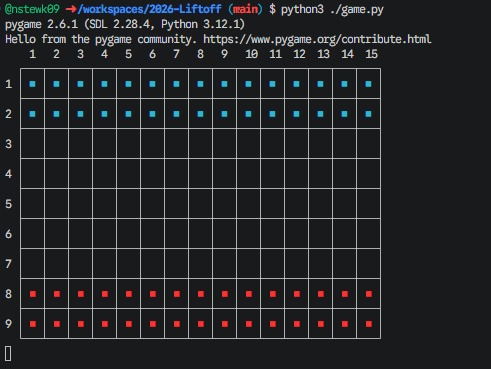Select red piece at row 9 column 8

[x=201, y=324]
